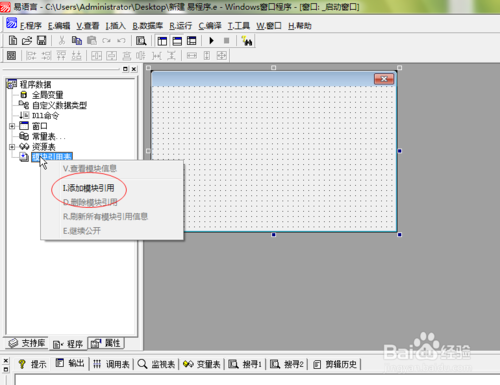The image size is (500, 385).
Task: Open the 剪辑历史 bottom tab
Action: (x=335, y=364)
